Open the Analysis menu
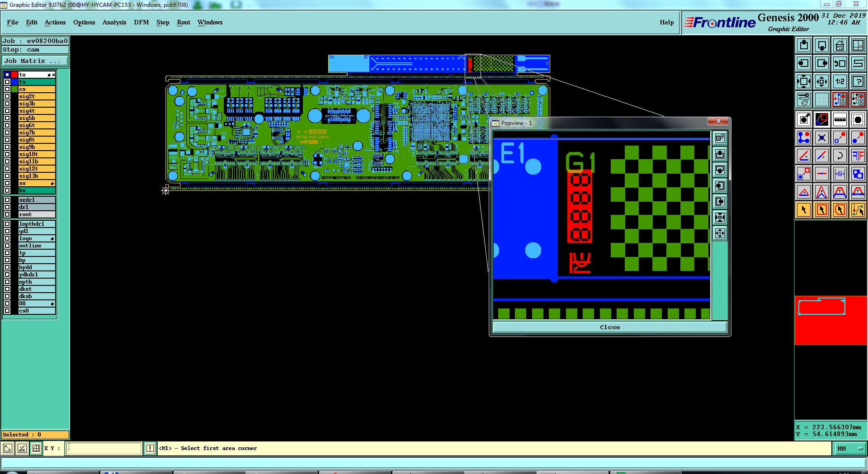 tap(114, 22)
